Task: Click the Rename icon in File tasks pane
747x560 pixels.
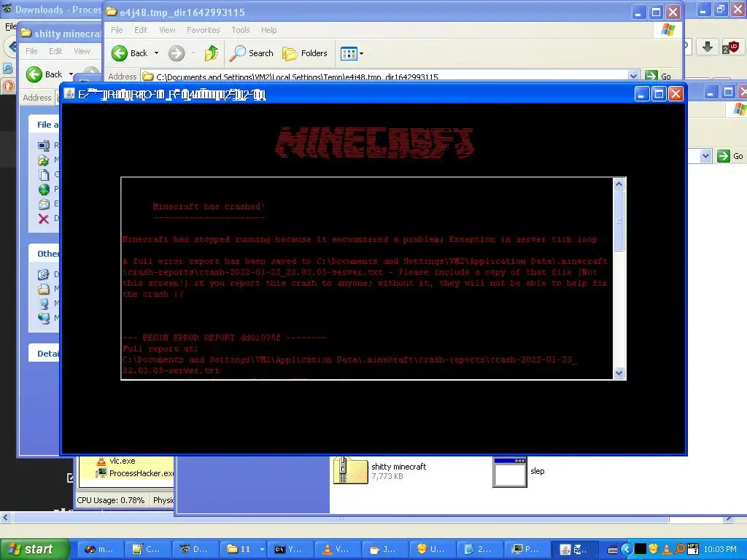Action: 43,146
